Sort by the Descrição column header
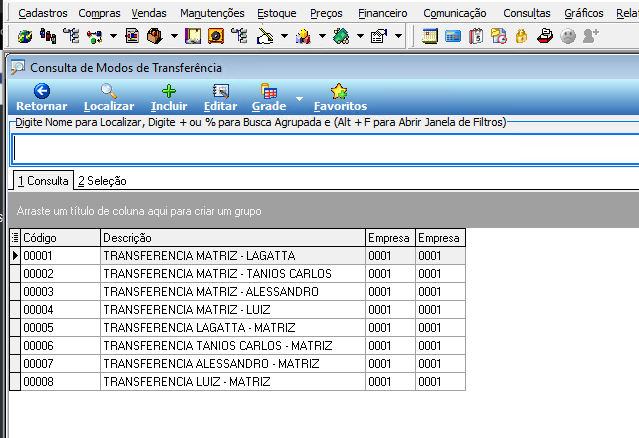 coord(233,238)
